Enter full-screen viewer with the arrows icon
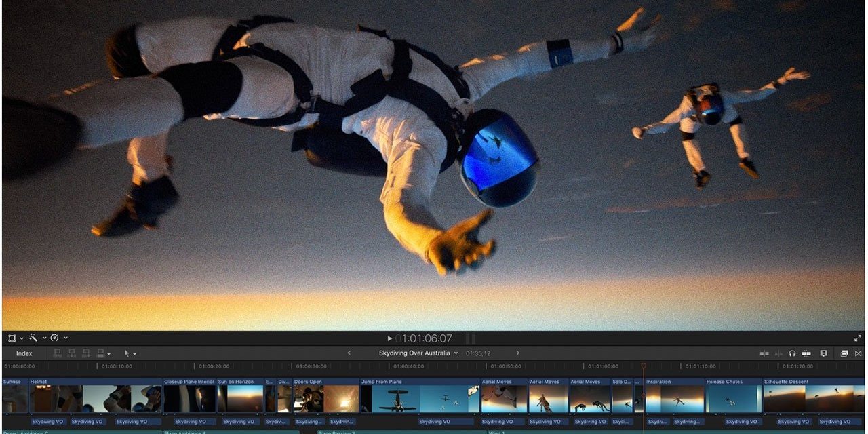The image size is (868, 434). (858, 338)
